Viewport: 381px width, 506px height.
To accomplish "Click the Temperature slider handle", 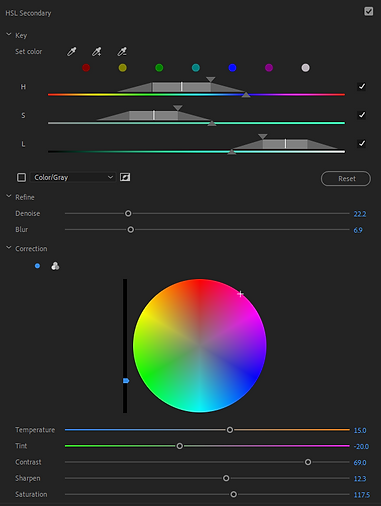I will (x=230, y=430).
